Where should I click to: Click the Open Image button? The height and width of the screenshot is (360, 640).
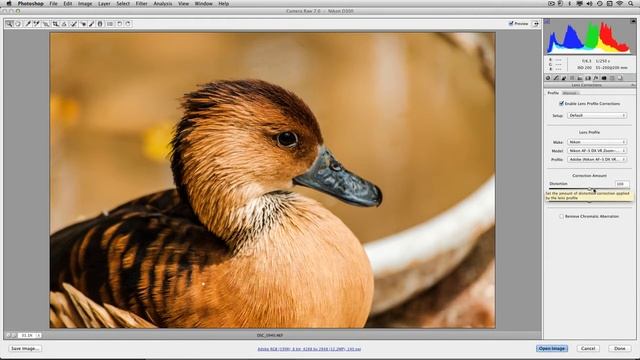pos(552,349)
